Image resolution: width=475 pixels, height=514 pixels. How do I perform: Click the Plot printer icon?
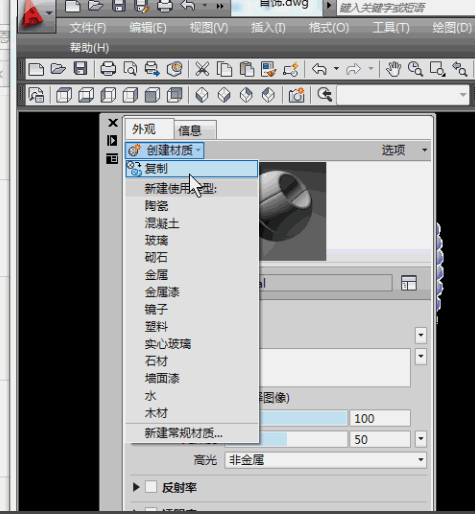pyautogui.click(x=108, y=69)
